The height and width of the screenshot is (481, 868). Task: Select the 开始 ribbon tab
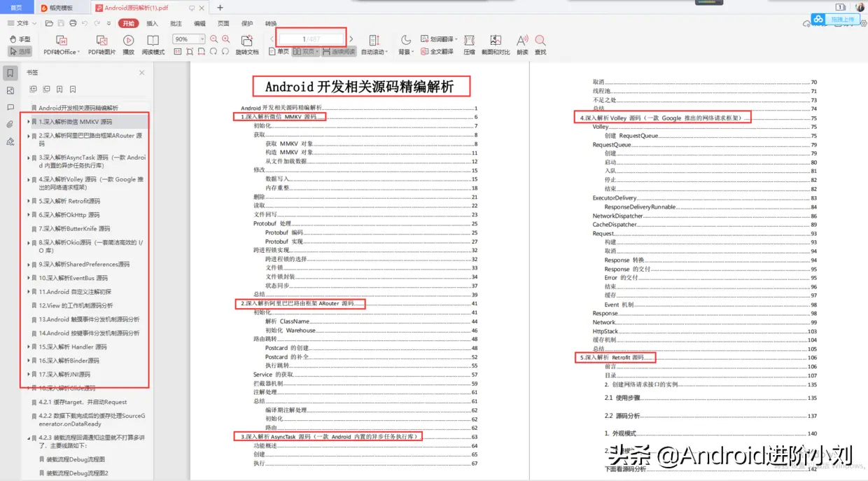tap(129, 23)
